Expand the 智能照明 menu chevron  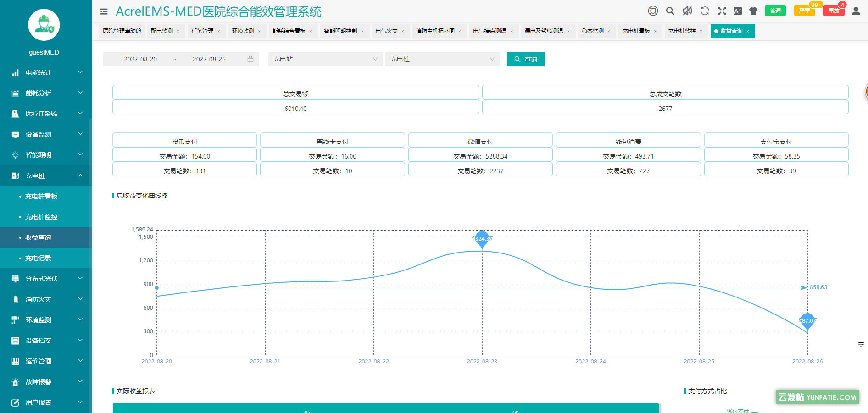click(80, 154)
